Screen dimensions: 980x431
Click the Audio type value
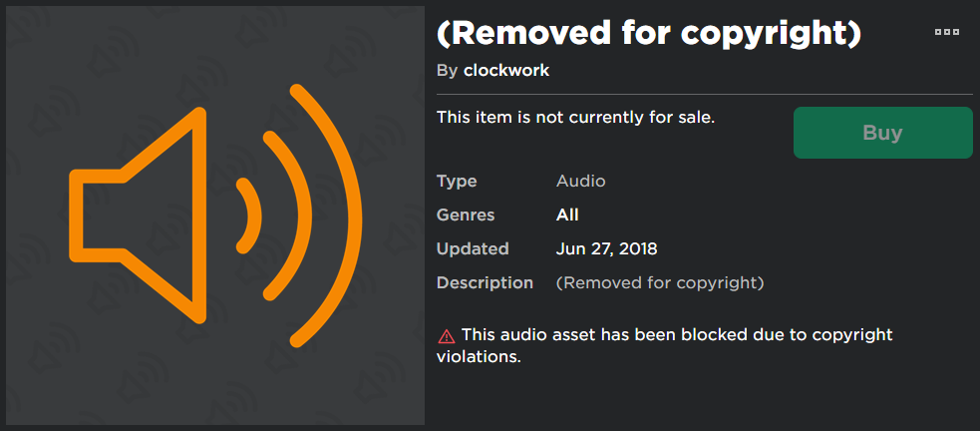(580, 181)
